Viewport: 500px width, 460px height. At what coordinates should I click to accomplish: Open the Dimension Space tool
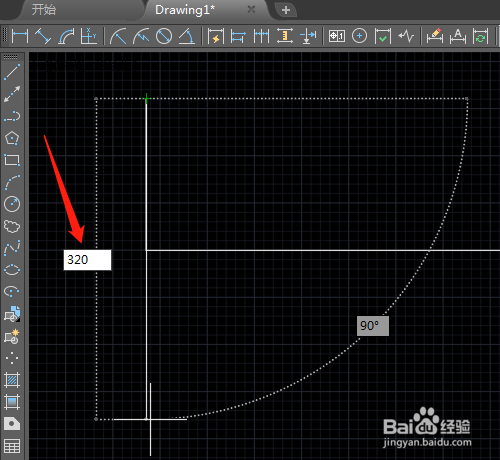coord(285,36)
